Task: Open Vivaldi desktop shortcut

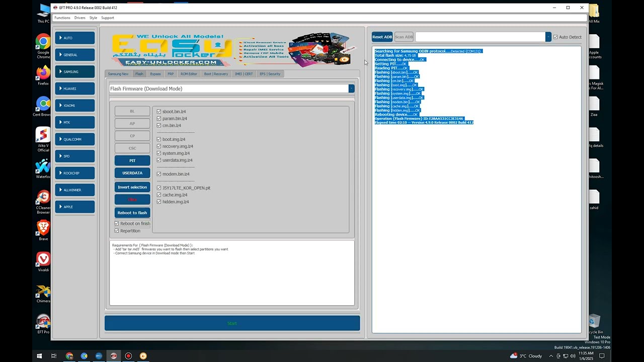Action: (x=43, y=261)
